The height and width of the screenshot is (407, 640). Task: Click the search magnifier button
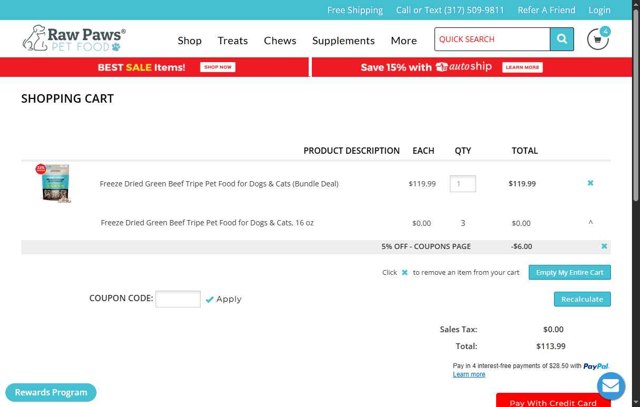click(x=562, y=39)
